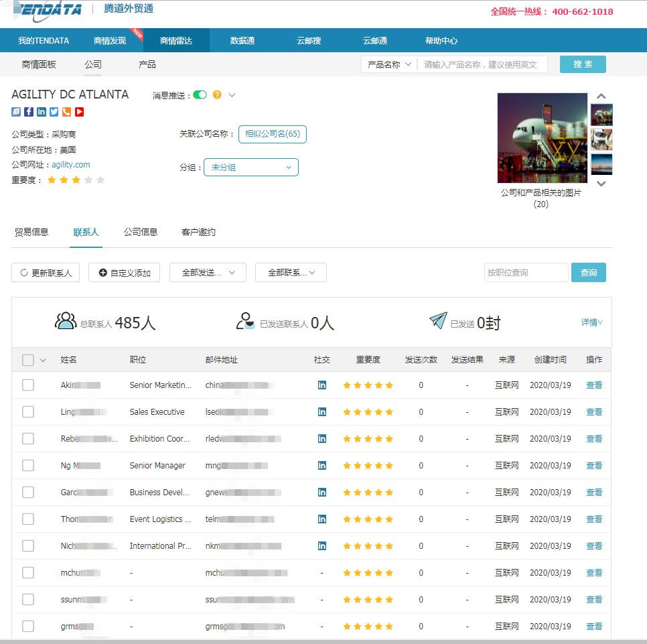647x644 pixels.
Task: Open LinkedIn profile for Business Devel... row
Action: pos(322,492)
